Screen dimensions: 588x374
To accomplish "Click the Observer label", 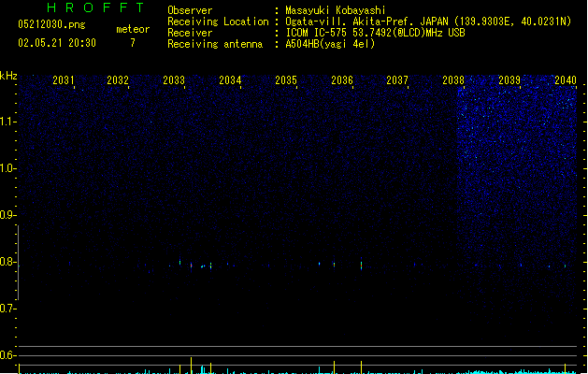I will [x=190, y=10].
